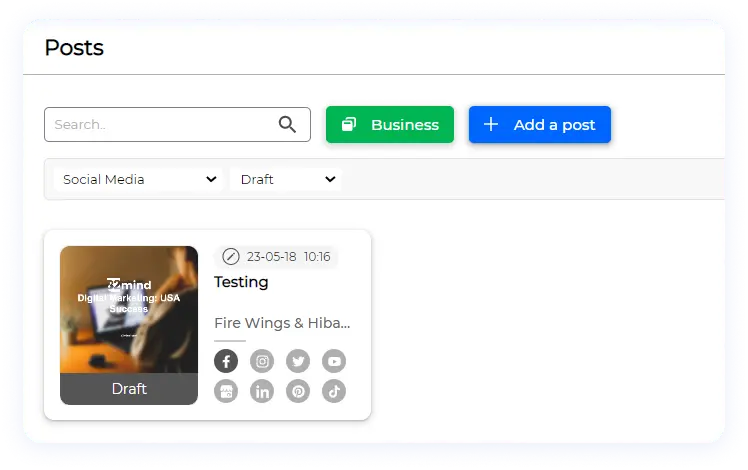Click the LinkedIn icon on the post card
The height and width of the screenshot is (470, 748).
(262, 391)
